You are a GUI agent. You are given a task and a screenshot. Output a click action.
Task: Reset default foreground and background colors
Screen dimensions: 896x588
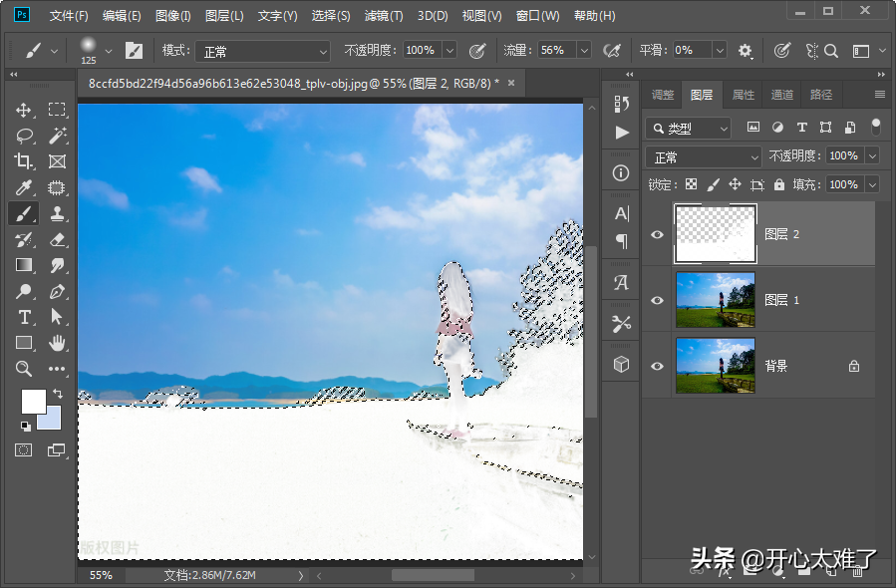coord(25,426)
